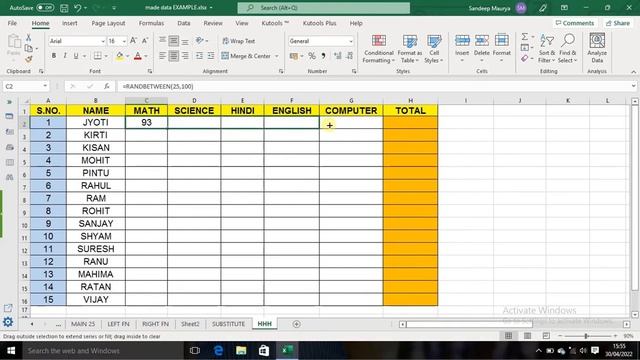Screen dimensions: 640x360
Task: Click the Find & Select magnifier icon
Action: coord(568,41)
